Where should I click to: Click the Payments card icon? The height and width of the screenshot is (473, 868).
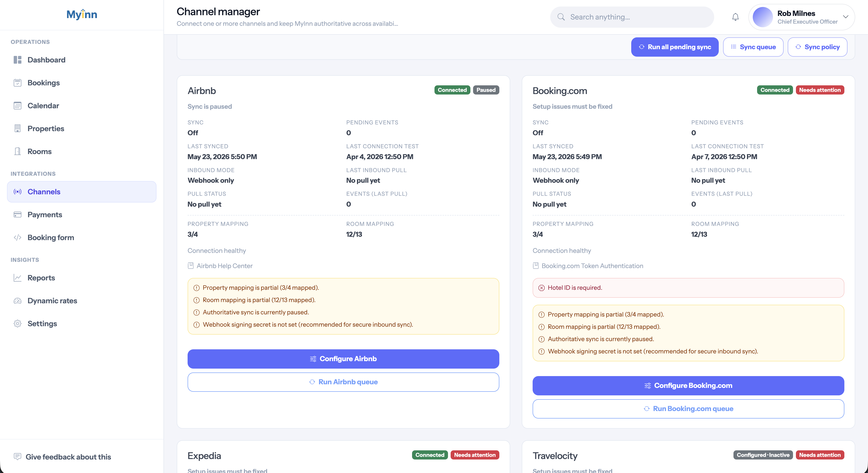[x=18, y=215]
